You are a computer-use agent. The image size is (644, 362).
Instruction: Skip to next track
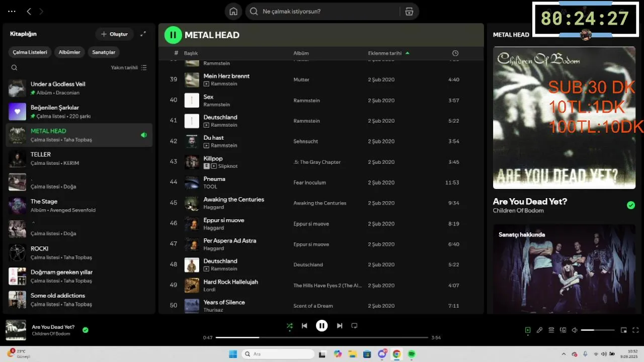(x=340, y=326)
